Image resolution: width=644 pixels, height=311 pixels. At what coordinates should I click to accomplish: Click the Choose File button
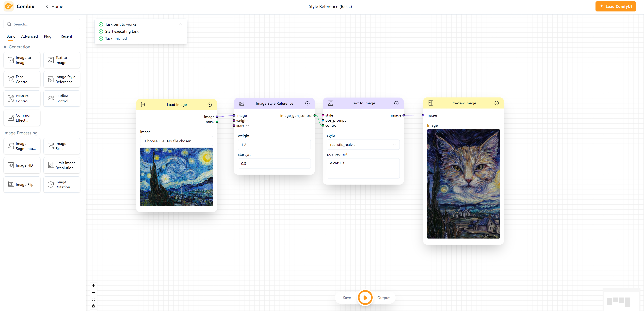pyautogui.click(x=154, y=141)
